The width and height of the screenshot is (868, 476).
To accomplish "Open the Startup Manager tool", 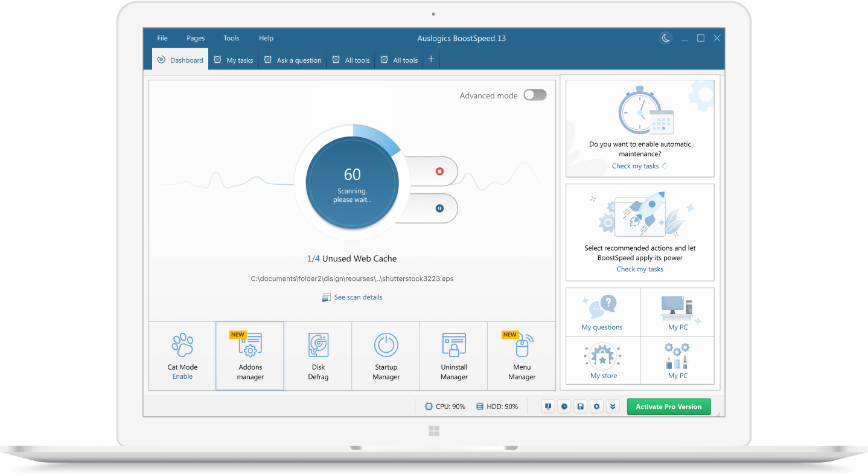I will coord(386,356).
